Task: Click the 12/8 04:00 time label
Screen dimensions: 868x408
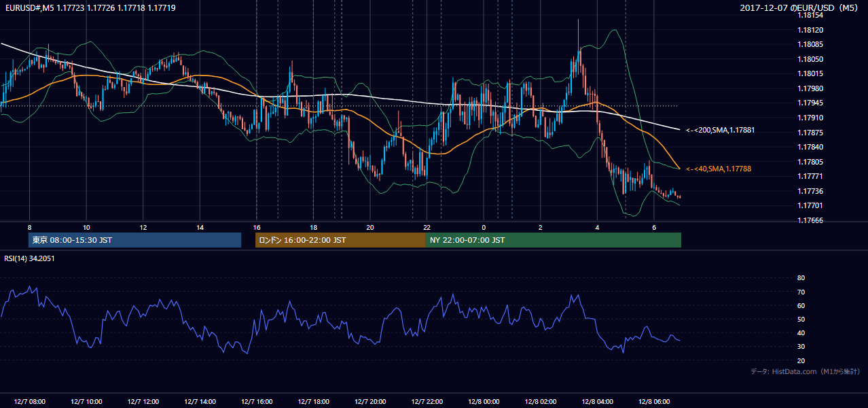Action: [598, 402]
